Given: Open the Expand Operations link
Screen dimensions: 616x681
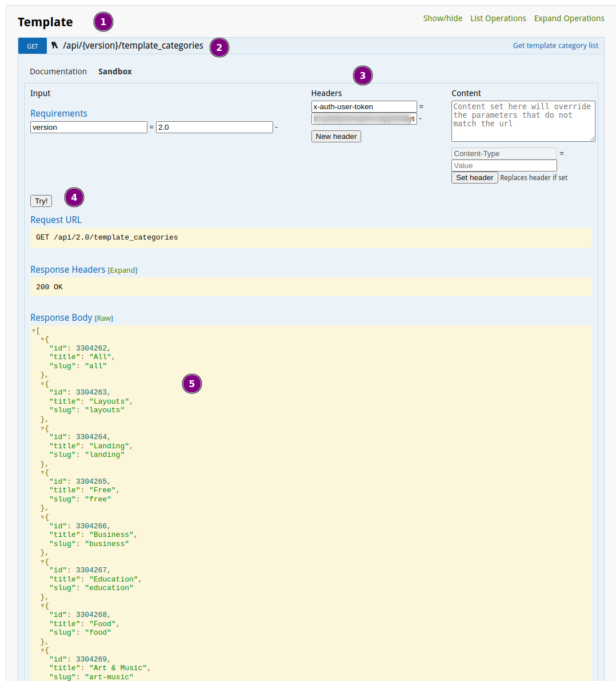Looking at the screenshot, I should pos(569,18).
